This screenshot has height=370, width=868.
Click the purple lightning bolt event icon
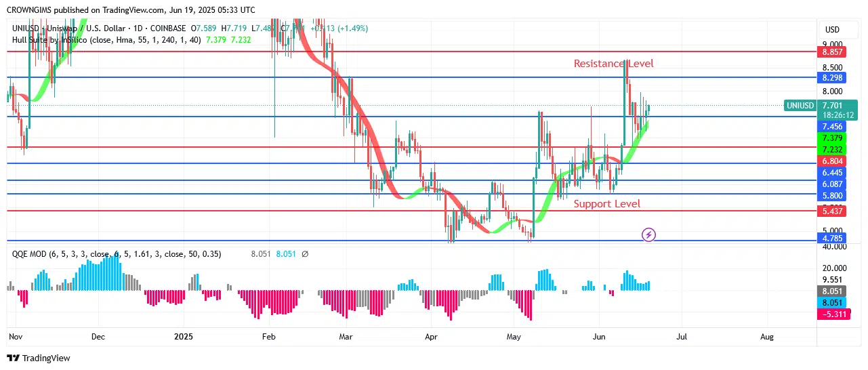648,235
